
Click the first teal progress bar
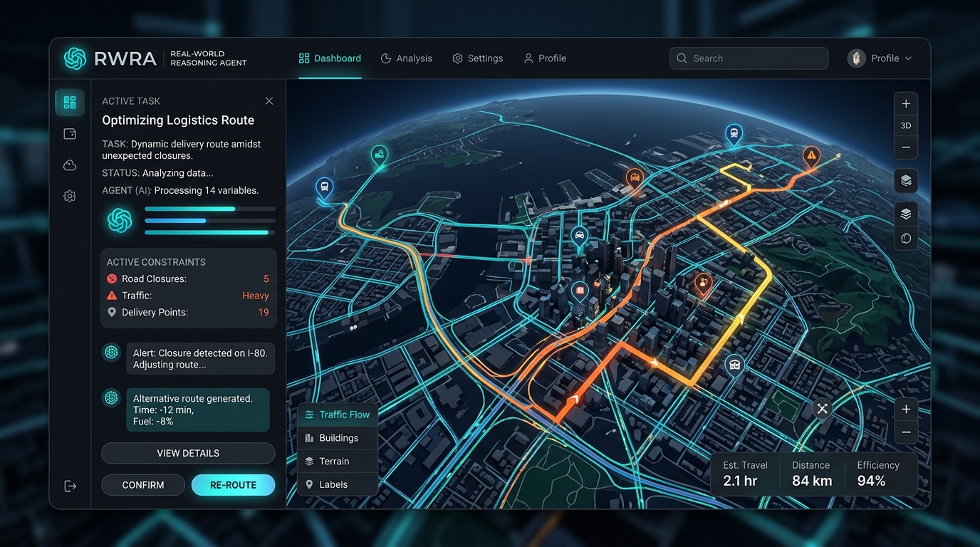210,209
